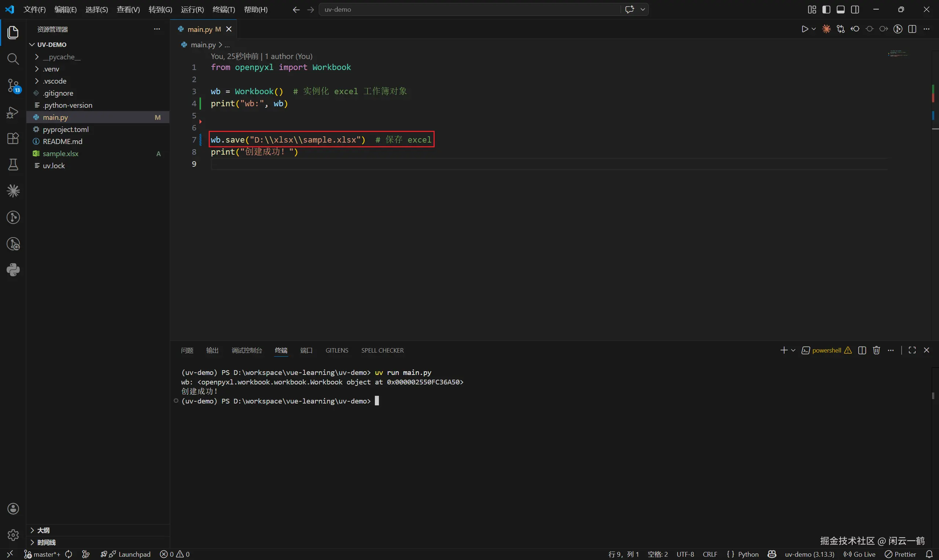Open the Search view in activity bar
This screenshot has height=560, width=939.
pyautogui.click(x=13, y=59)
